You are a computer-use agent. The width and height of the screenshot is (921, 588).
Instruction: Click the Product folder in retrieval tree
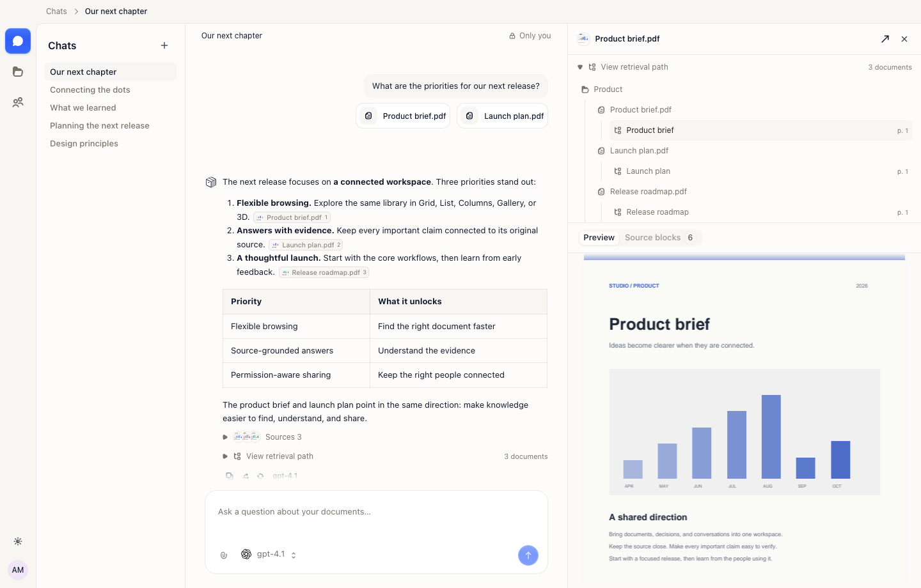click(602, 89)
